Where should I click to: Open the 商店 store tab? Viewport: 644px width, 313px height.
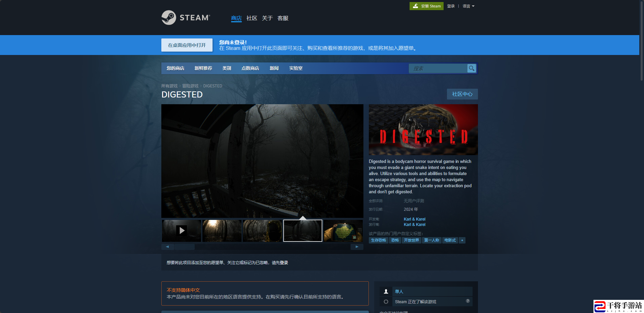point(236,18)
